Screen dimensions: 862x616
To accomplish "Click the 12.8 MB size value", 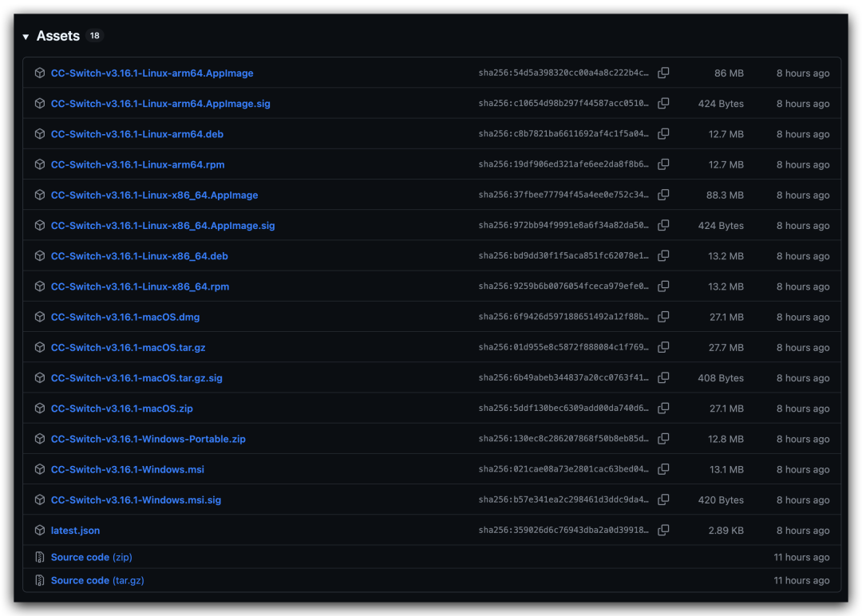I will pyautogui.click(x=726, y=439).
